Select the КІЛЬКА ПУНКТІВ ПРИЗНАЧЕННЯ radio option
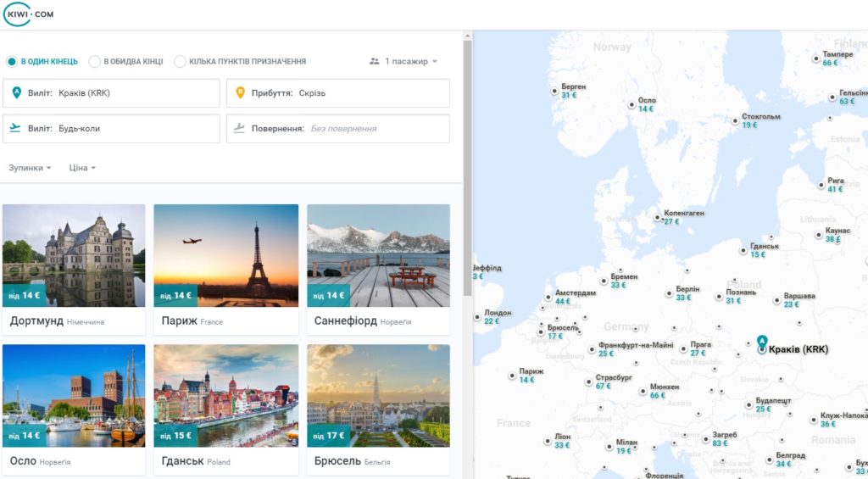Screen dimensions: 868x479 (180, 62)
